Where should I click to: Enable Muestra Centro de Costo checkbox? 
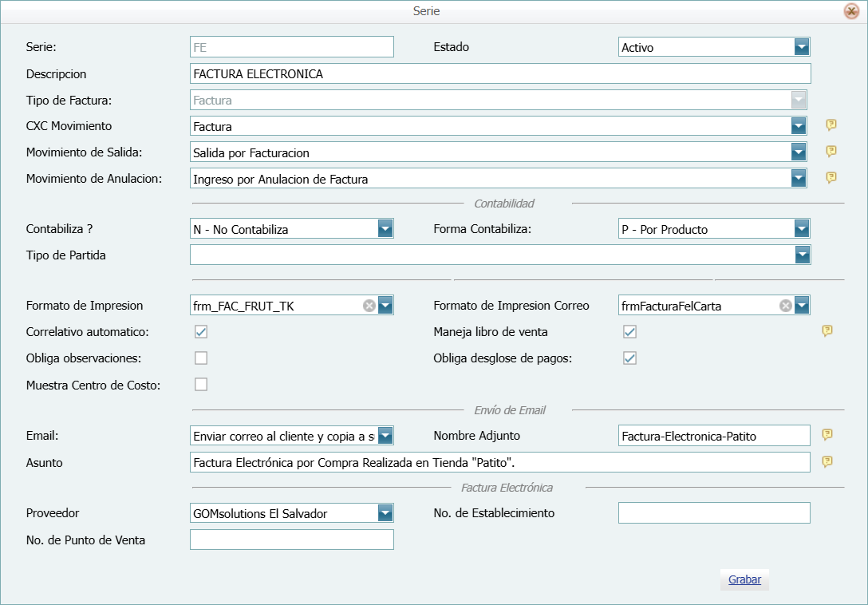(201, 385)
